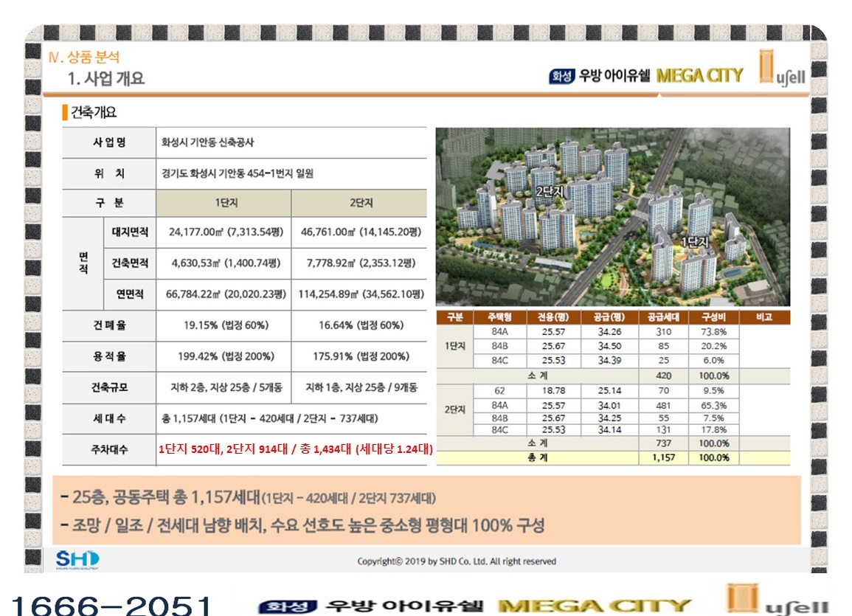The height and width of the screenshot is (616, 852).
Task: Click the 전용(평) column header
Action: 553,316
